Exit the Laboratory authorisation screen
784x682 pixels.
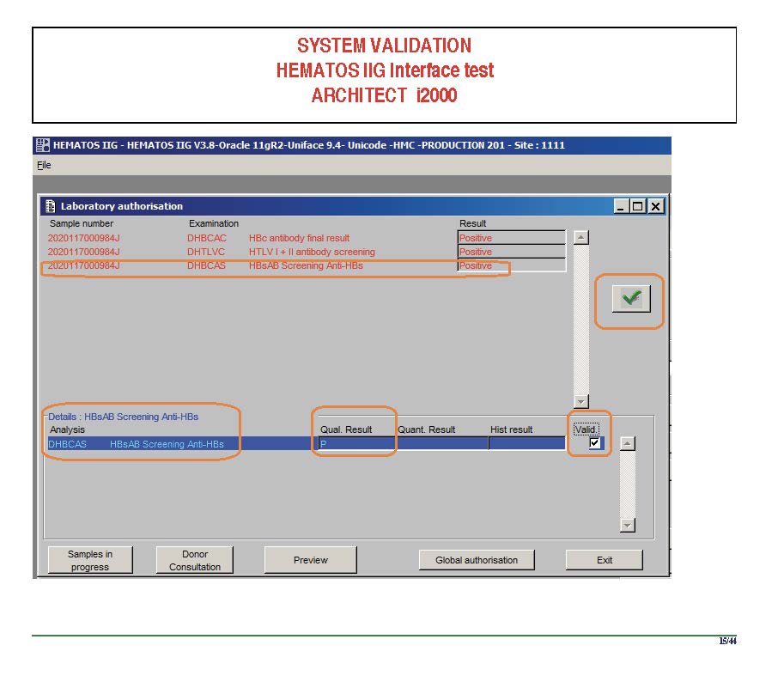[x=604, y=560]
